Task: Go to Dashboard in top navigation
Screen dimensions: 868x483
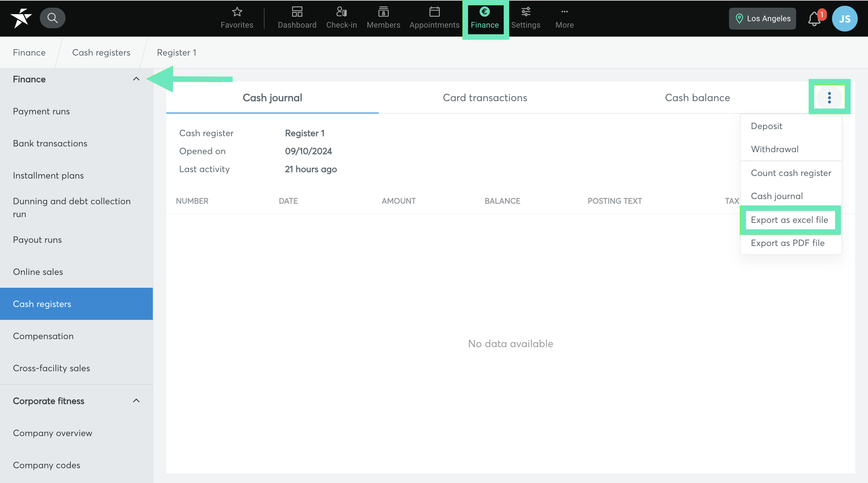Action: point(297,18)
